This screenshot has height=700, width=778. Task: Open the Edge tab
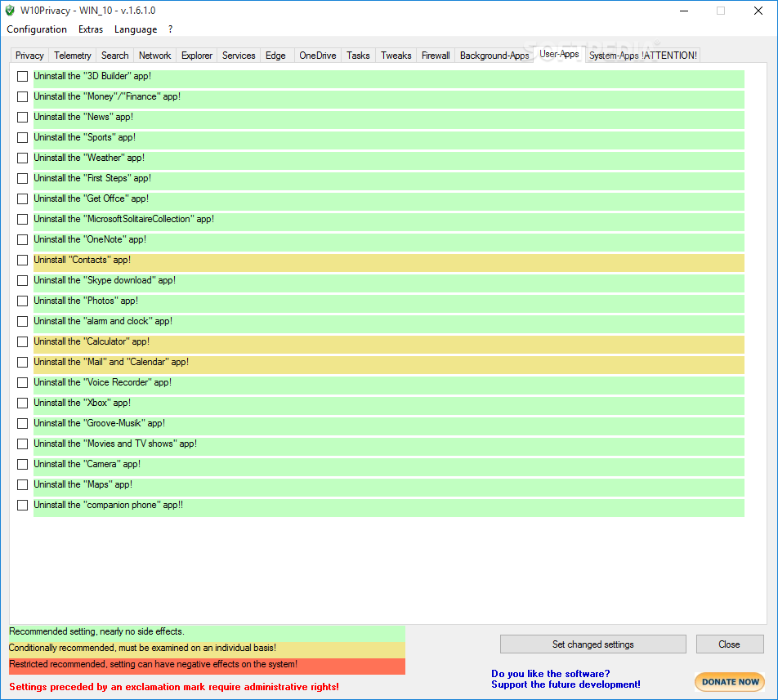[275, 56]
